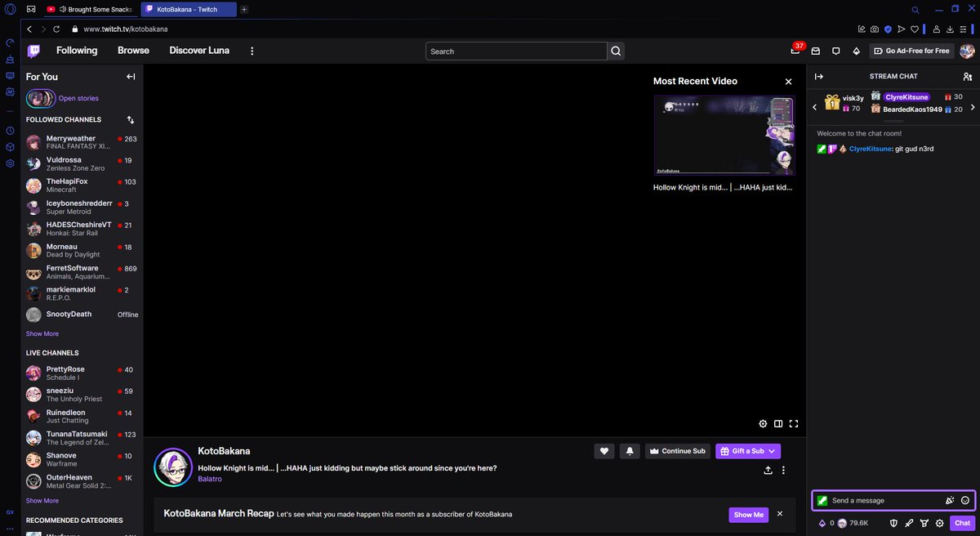This screenshot has width=980, height=536.
Task: Open the celebration party popper in chat input
Action: (950, 500)
